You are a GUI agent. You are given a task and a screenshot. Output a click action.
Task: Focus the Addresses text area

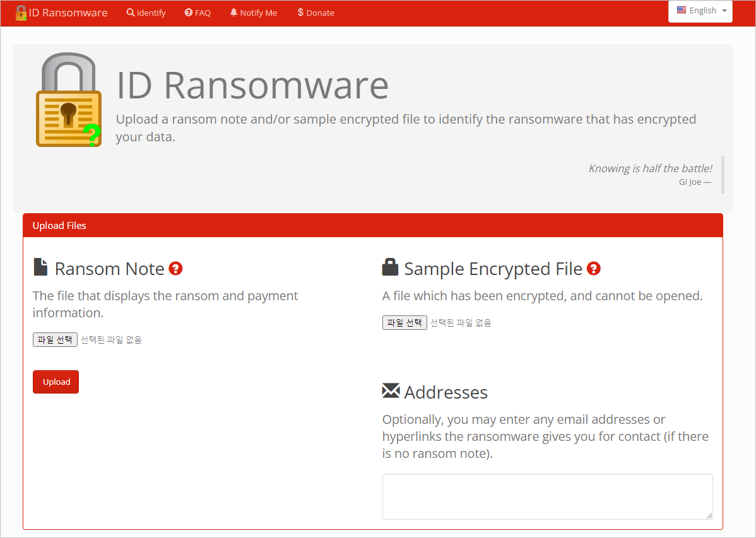point(547,496)
